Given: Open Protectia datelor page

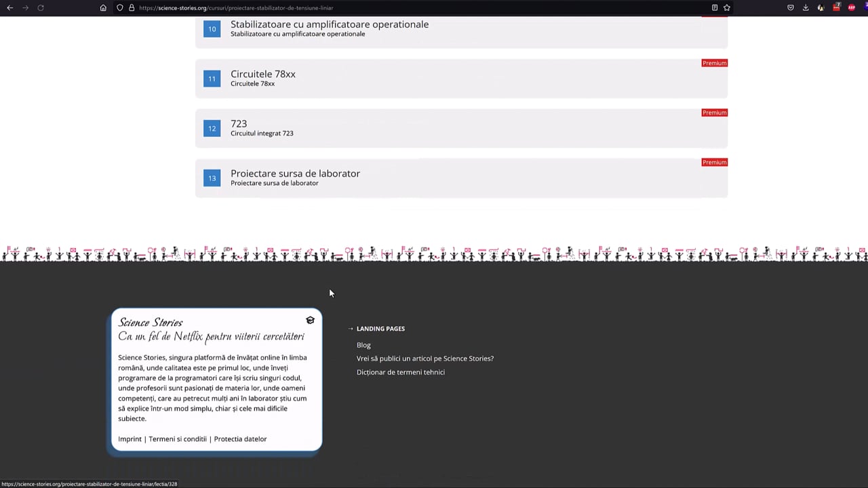Looking at the screenshot, I should point(240,439).
